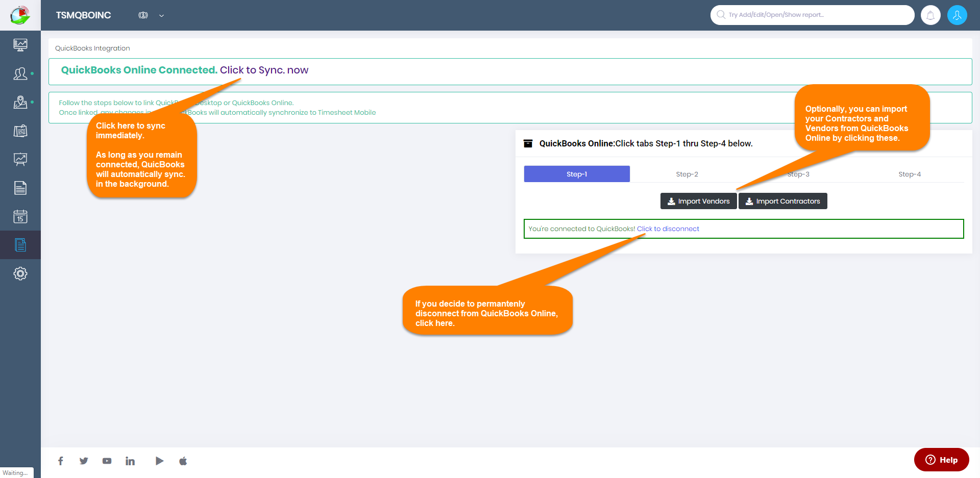Open settings gear in sidebar
Viewport: 980px width, 478px height.
20,273
